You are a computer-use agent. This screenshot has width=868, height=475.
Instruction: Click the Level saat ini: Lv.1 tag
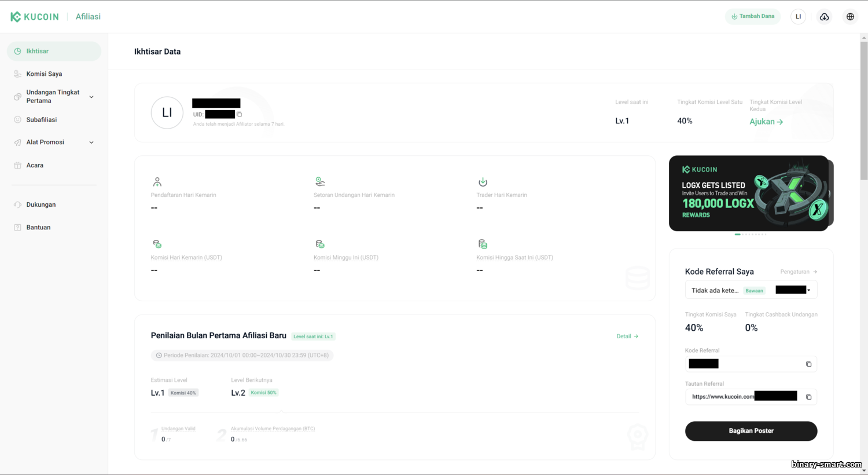click(x=313, y=337)
